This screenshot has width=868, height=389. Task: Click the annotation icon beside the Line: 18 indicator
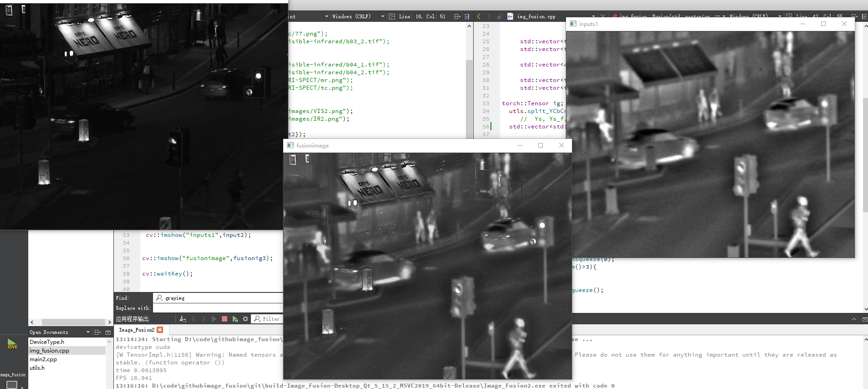[x=392, y=16]
